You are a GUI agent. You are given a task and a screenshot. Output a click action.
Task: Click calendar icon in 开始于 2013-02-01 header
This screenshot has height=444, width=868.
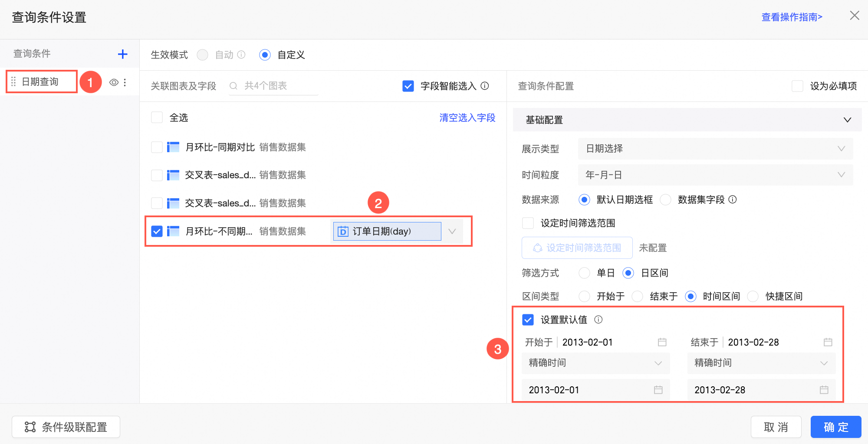[662, 342]
